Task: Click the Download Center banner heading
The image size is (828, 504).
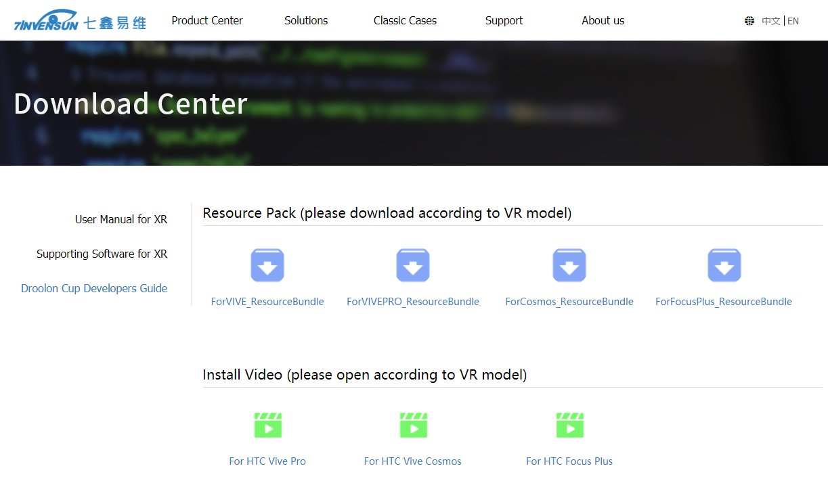Action: point(131,104)
